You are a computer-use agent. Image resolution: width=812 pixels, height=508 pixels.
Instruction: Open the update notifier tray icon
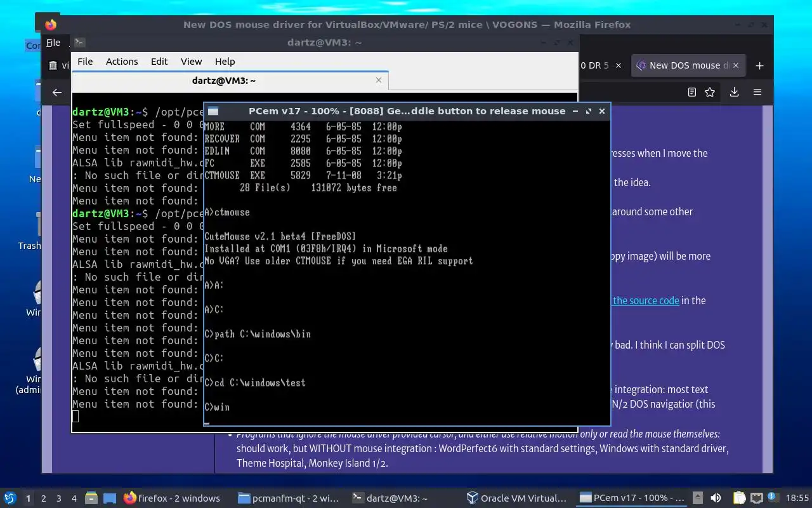[772, 498]
